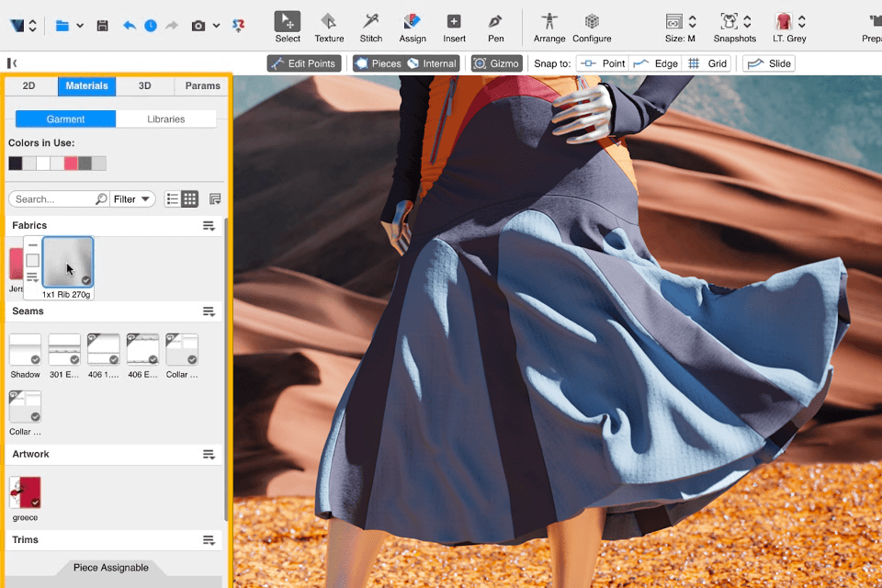Screen dimensions: 882x588
Task: Expand the Fabrics section options menu
Action: click(209, 226)
